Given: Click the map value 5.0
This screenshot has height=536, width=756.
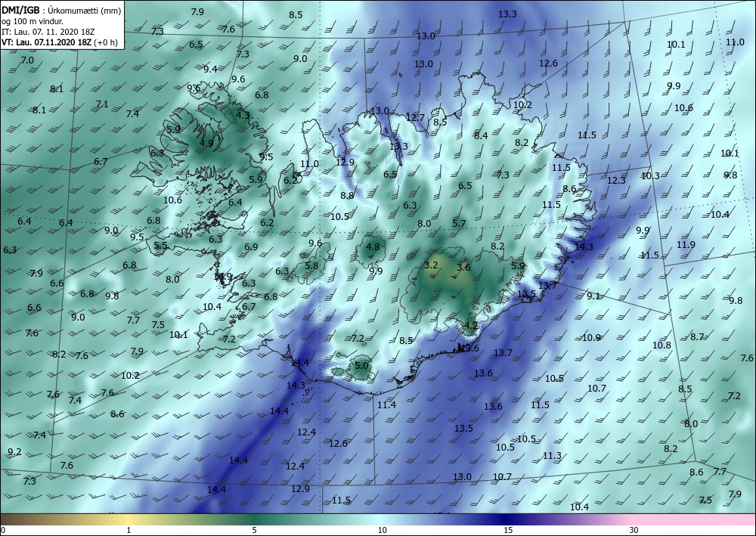Looking at the screenshot, I should coord(361,365).
